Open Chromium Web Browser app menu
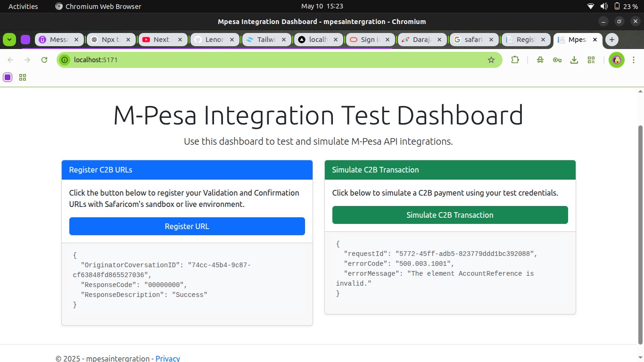 98,6
